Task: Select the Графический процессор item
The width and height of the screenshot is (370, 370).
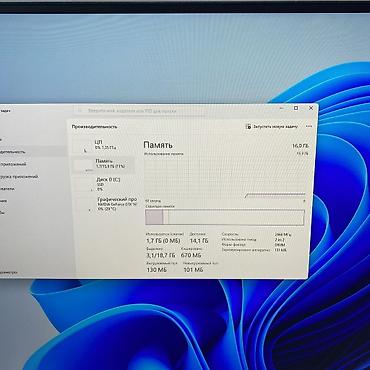Action: click(104, 204)
